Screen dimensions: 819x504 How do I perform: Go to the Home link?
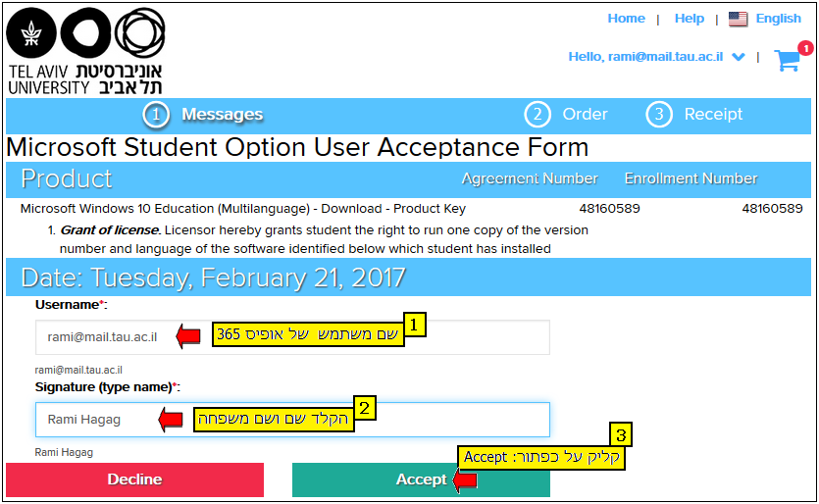tap(626, 19)
